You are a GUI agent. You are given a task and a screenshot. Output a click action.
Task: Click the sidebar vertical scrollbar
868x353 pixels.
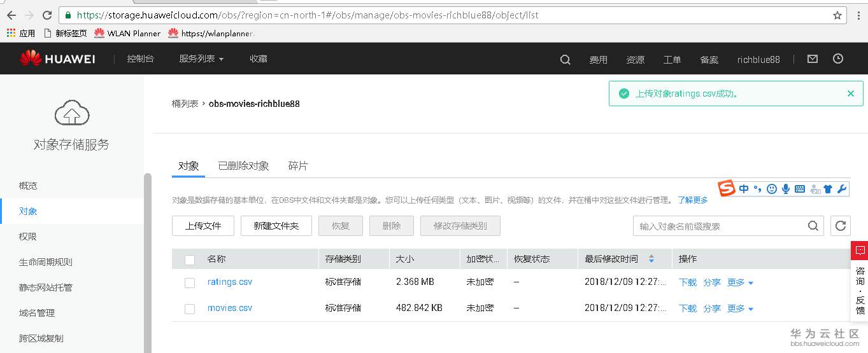(x=148, y=262)
